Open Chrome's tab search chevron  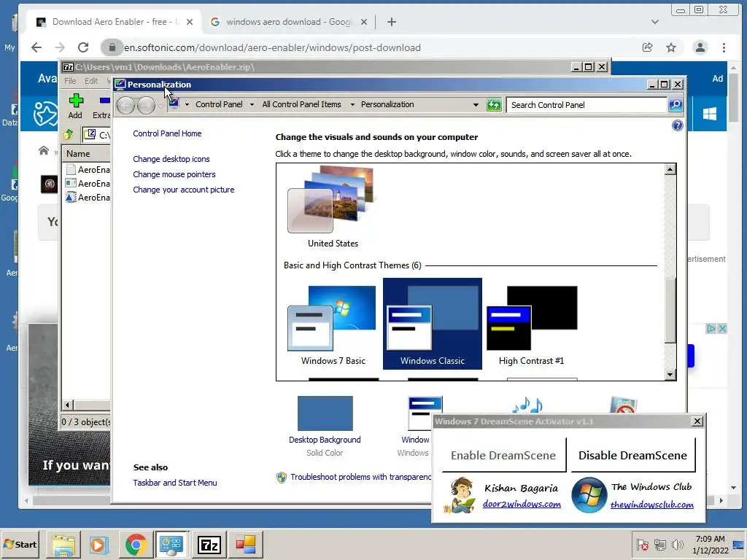tap(655, 22)
